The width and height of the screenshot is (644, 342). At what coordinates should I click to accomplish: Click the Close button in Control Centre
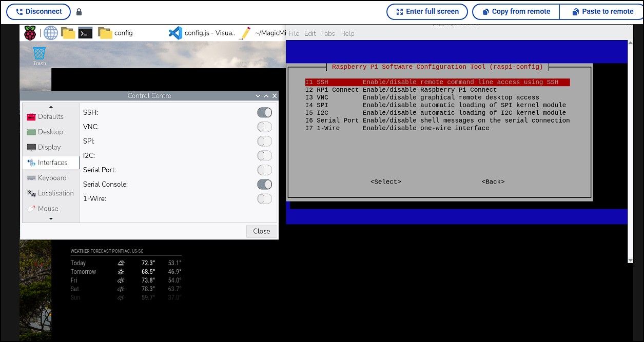point(261,231)
